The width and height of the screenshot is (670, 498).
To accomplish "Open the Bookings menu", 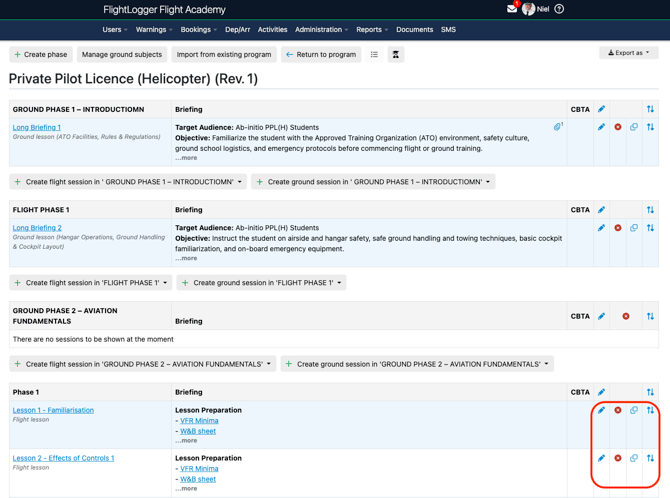I will [199, 29].
